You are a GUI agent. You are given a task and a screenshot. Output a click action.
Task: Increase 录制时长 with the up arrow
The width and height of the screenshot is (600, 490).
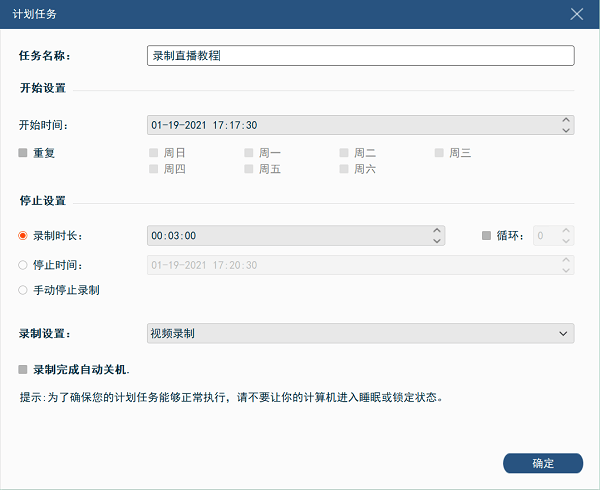click(x=437, y=231)
